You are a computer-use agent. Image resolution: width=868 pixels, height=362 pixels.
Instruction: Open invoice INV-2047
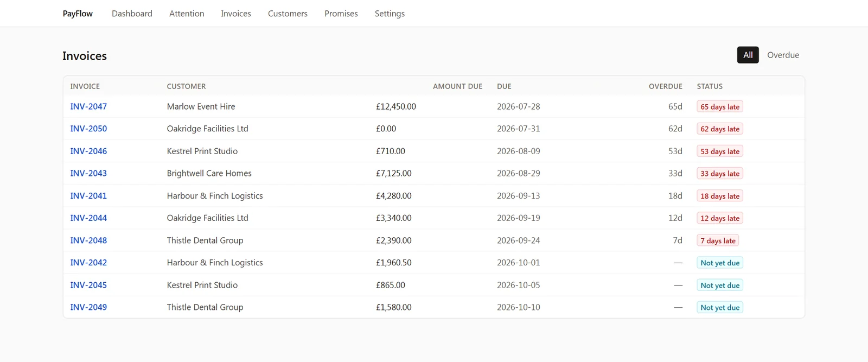(88, 106)
